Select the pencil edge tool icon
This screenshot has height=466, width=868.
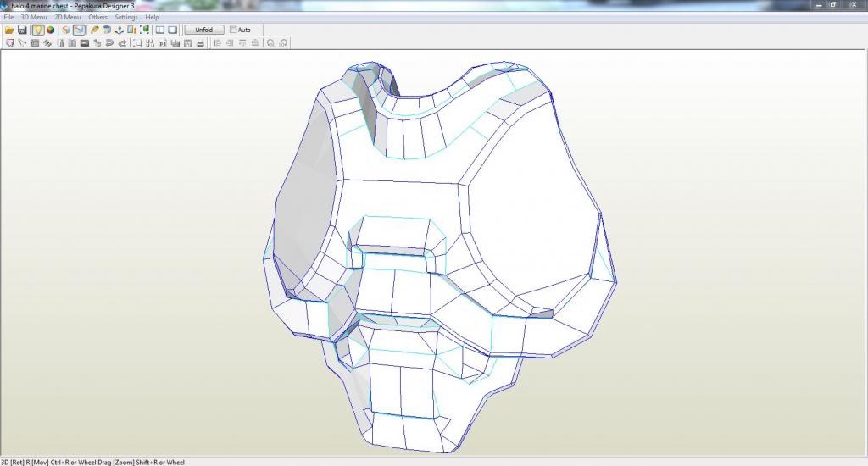coord(95,30)
